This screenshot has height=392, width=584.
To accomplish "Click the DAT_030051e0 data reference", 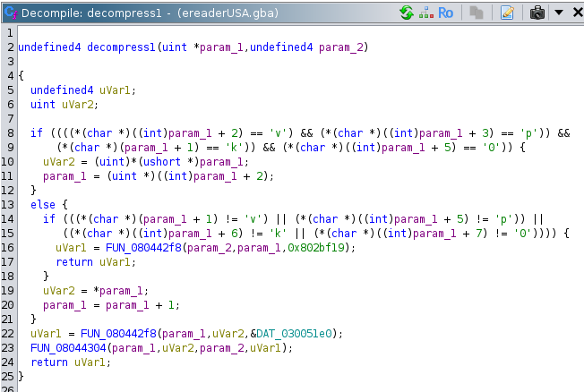I will point(294,334).
